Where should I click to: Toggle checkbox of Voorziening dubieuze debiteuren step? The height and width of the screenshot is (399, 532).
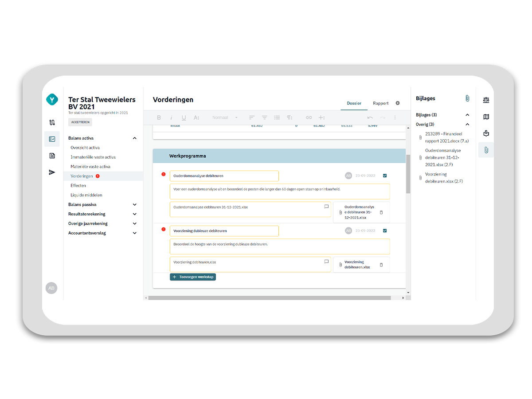pyautogui.click(x=385, y=231)
